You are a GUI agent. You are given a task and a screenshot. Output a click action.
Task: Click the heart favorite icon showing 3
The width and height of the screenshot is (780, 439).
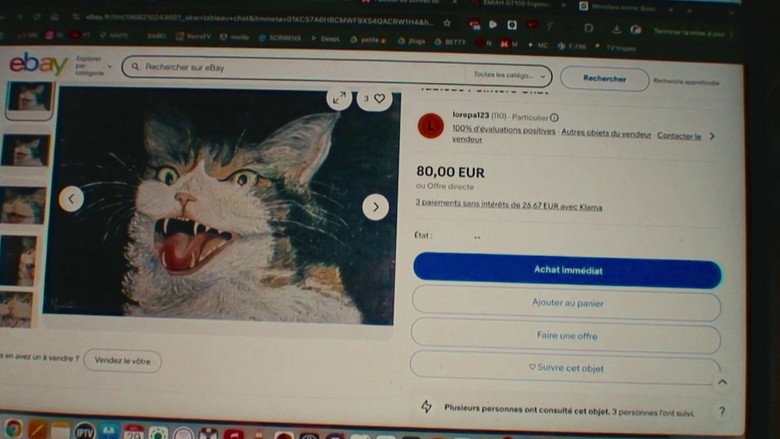(374, 99)
